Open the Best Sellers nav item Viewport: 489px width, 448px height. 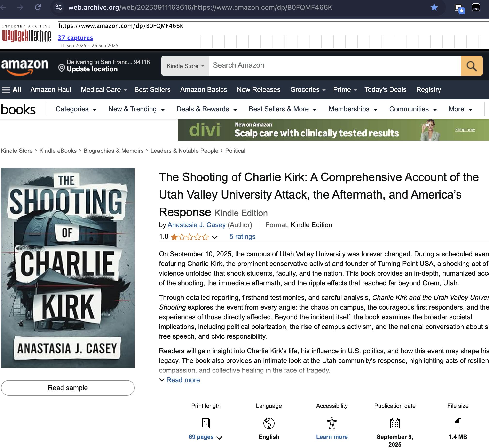[152, 90]
